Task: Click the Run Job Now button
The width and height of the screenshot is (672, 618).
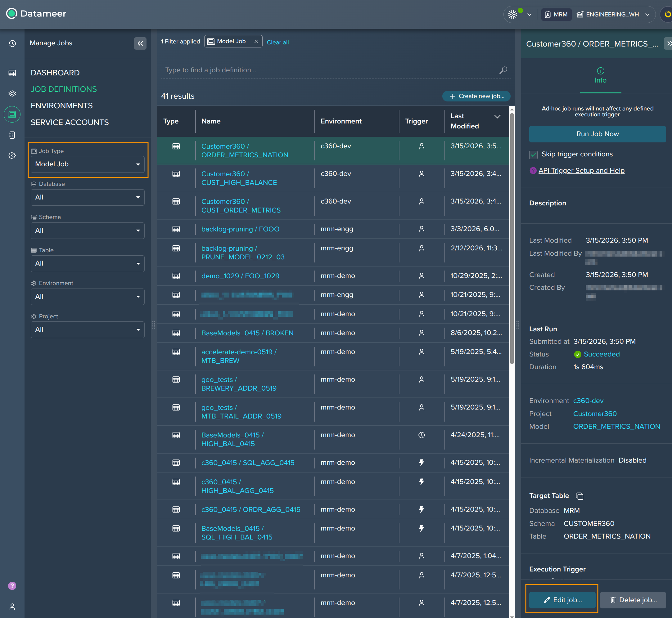Action: click(598, 134)
